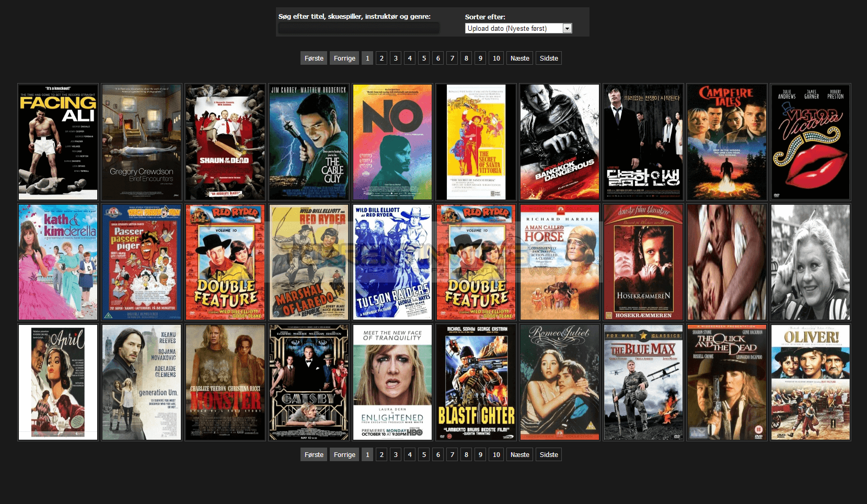Select page 1 below the posters

[x=367, y=454]
